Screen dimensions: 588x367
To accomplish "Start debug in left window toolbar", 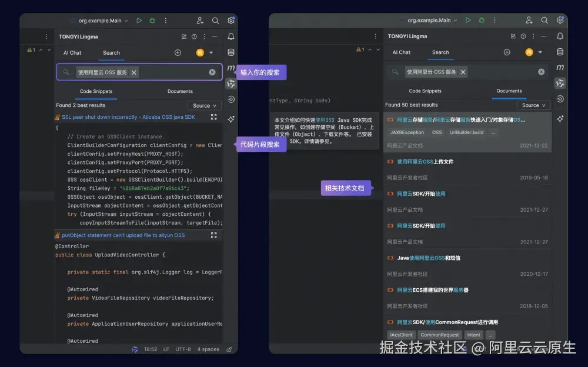I will (152, 21).
